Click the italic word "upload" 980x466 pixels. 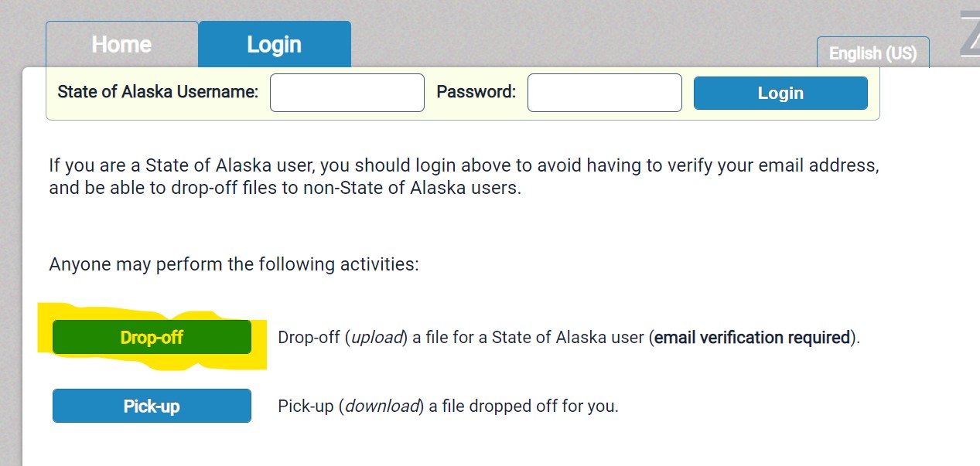377,338
